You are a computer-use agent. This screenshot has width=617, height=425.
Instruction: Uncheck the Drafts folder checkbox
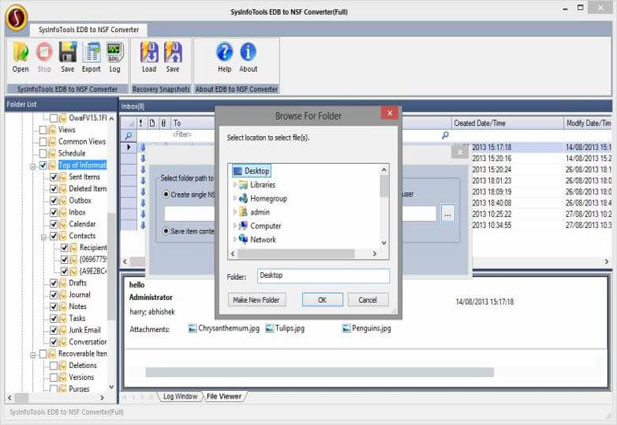[x=54, y=283]
